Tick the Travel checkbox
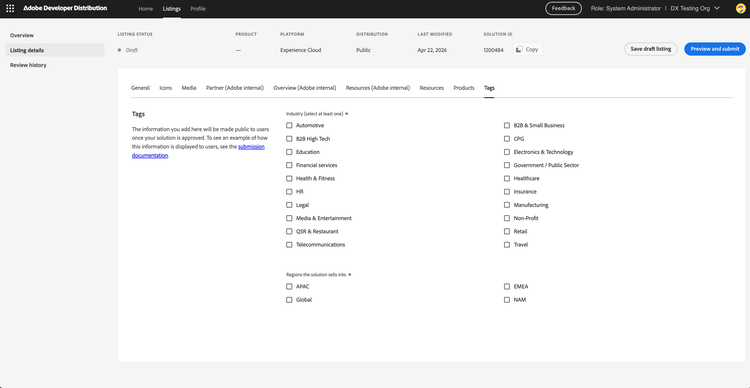 pos(507,244)
